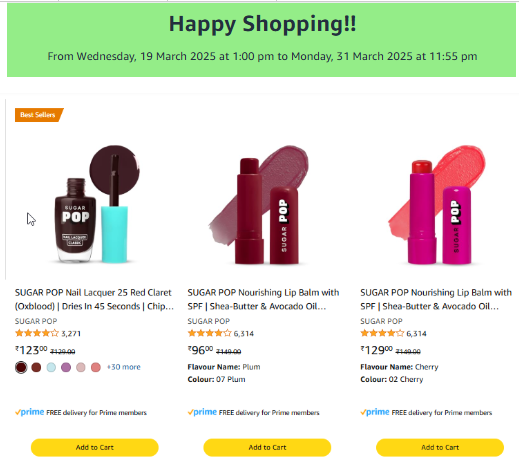Select the pale pink color swatch

click(81, 367)
